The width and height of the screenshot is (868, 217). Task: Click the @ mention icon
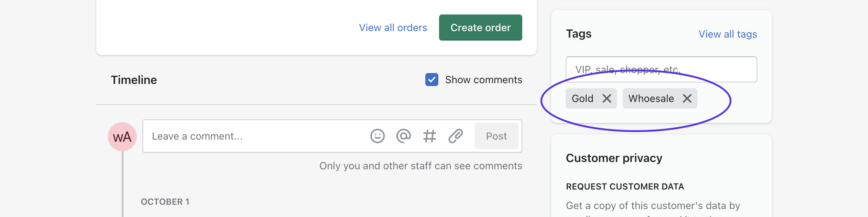click(x=404, y=136)
